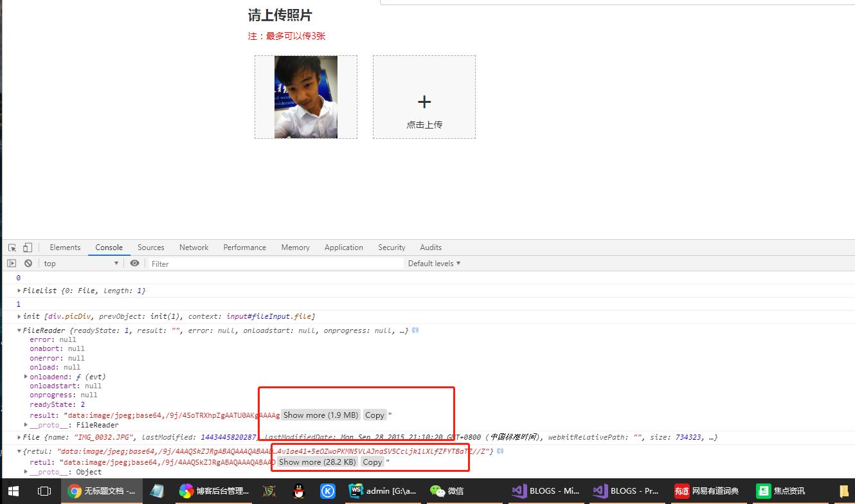Open WeChat from the taskbar
The width and height of the screenshot is (855, 504).
tap(447, 491)
